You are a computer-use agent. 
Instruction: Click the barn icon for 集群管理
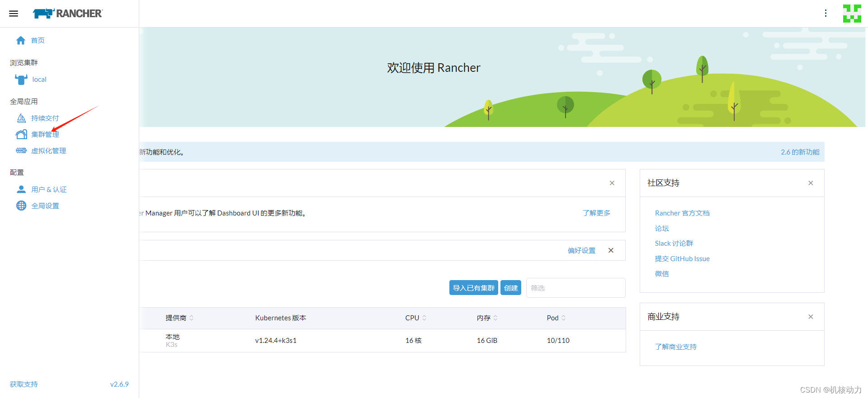(x=21, y=135)
